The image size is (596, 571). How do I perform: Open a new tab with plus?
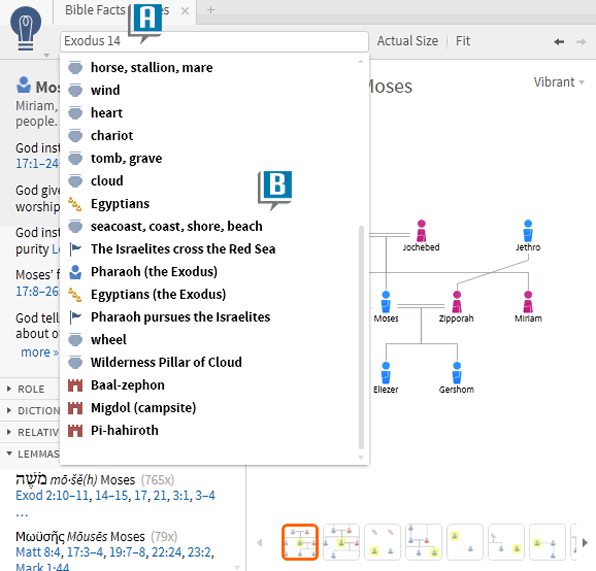point(211,10)
